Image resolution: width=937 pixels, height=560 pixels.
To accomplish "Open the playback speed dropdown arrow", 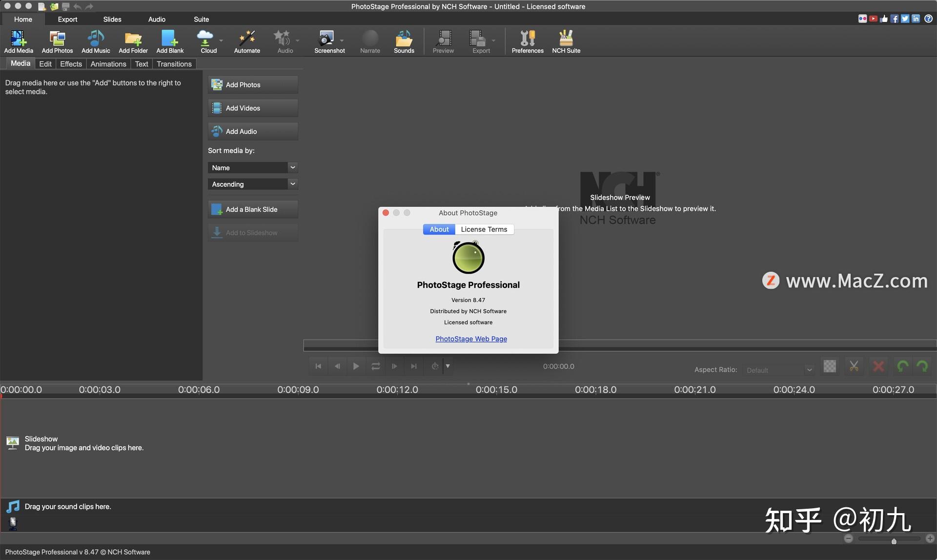I will pyautogui.click(x=448, y=366).
